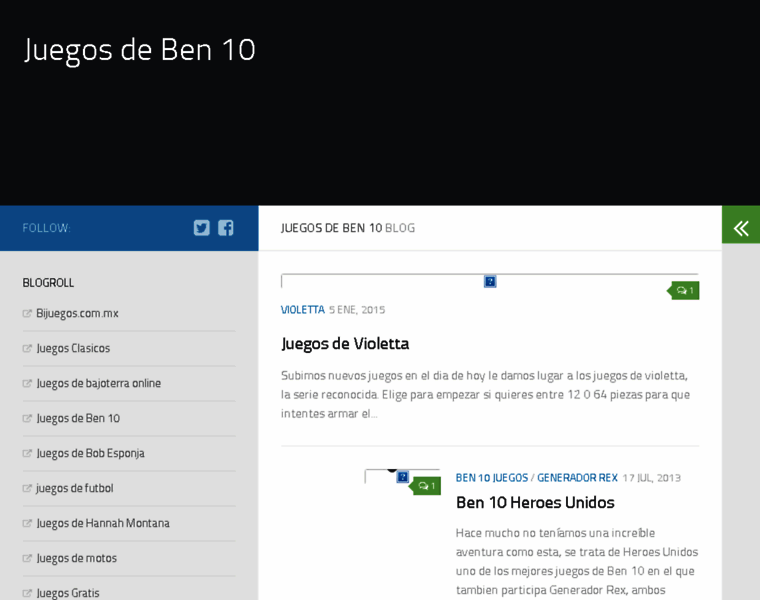Click external link icon beside Juegos Gratis
The height and width of the screenshot is (600, 760).
click(27, 593)
